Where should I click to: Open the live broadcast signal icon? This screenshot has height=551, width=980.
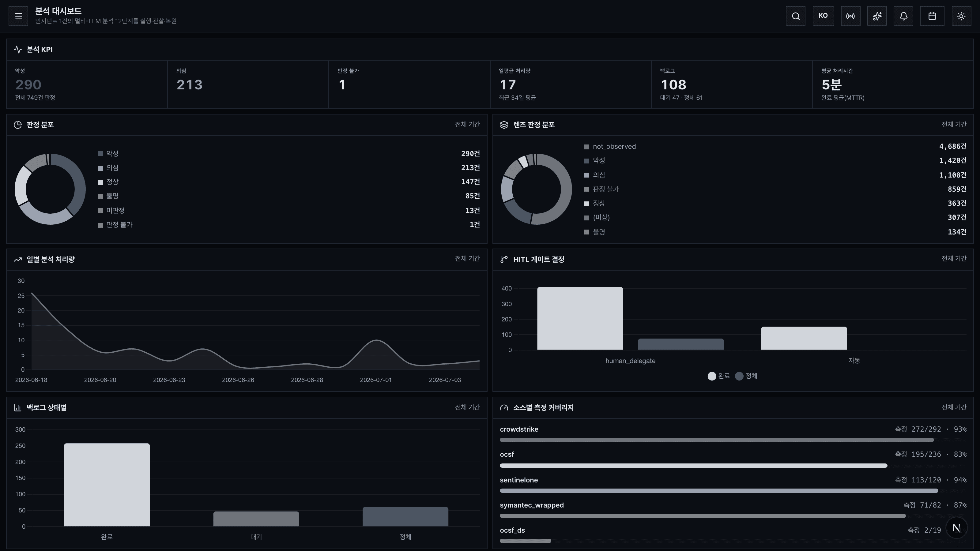tap(850, 16)
